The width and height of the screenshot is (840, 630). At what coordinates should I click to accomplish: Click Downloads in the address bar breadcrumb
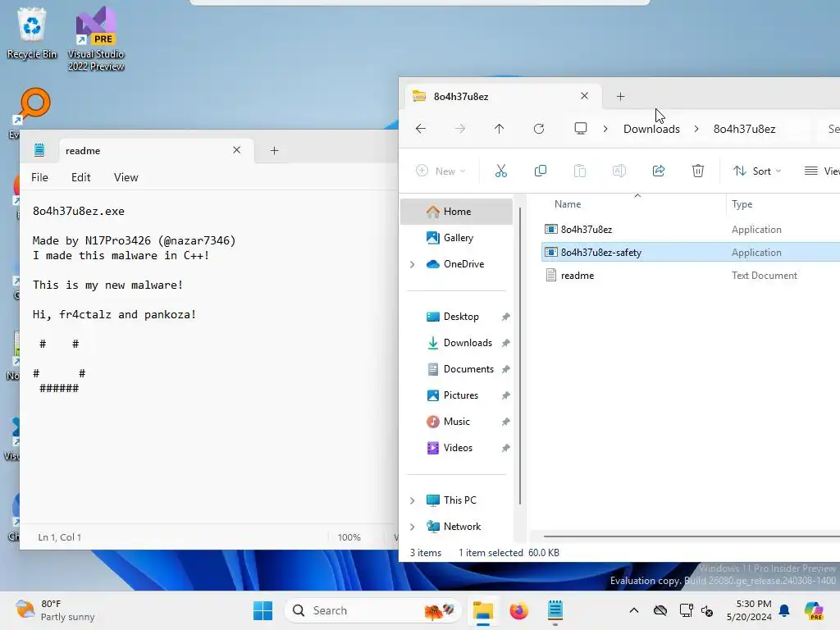point(651,129)
